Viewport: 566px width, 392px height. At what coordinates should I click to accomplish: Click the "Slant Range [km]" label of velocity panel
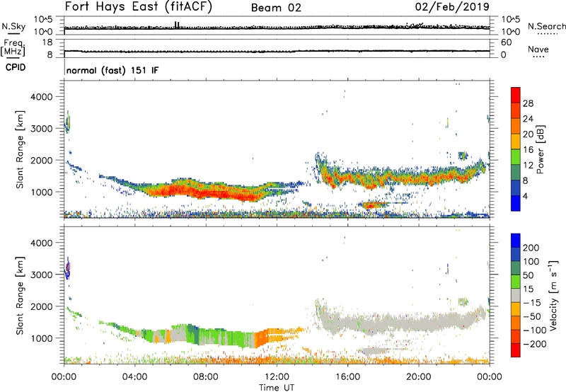coord(20,296)
